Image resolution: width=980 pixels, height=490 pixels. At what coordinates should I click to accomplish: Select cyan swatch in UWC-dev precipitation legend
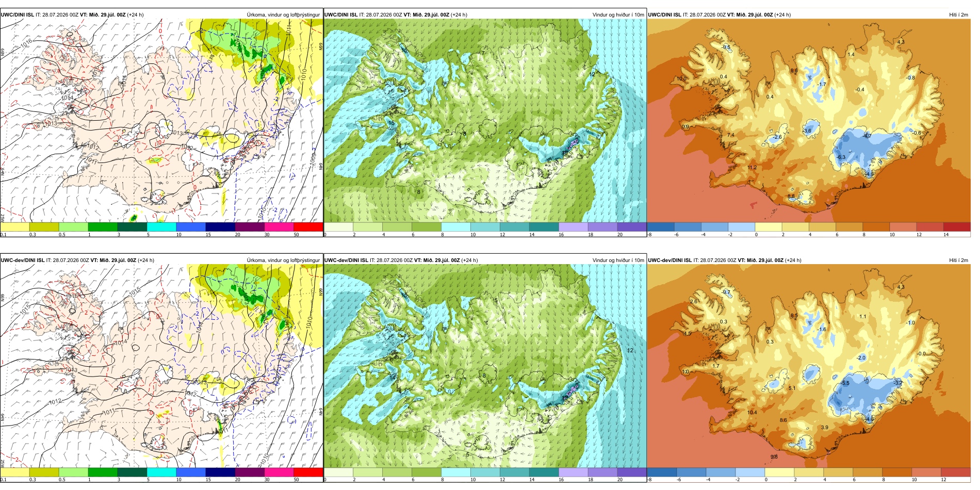(161, 472)
